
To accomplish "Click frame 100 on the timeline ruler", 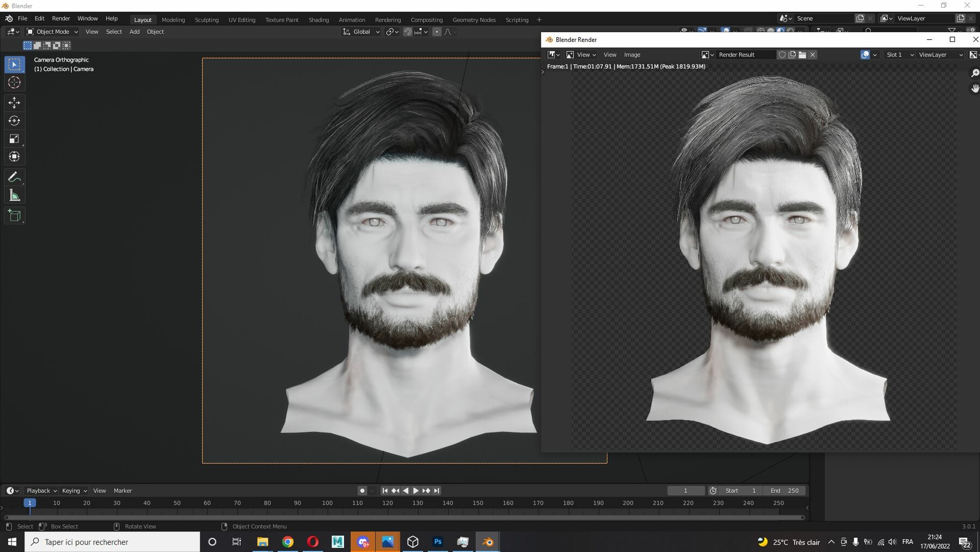I will point(327,503).
